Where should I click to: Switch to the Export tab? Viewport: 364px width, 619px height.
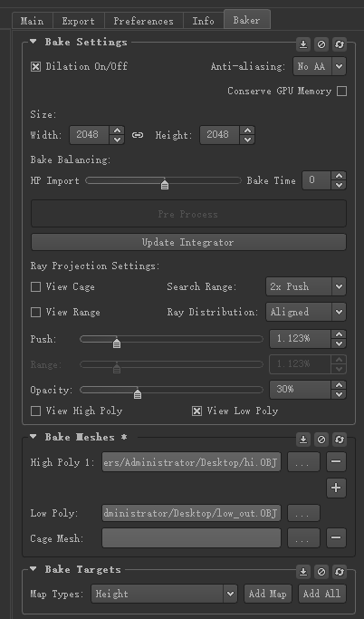coord(79,21)
